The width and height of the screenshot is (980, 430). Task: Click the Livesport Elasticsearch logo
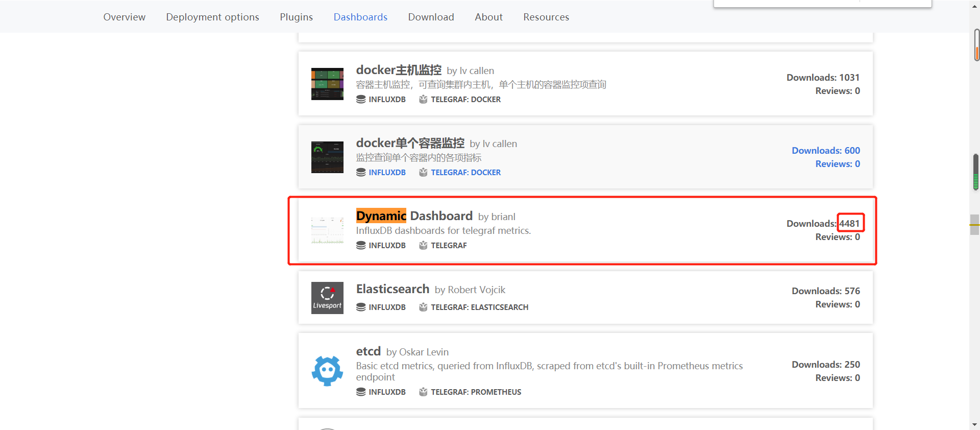click(327, 298)
